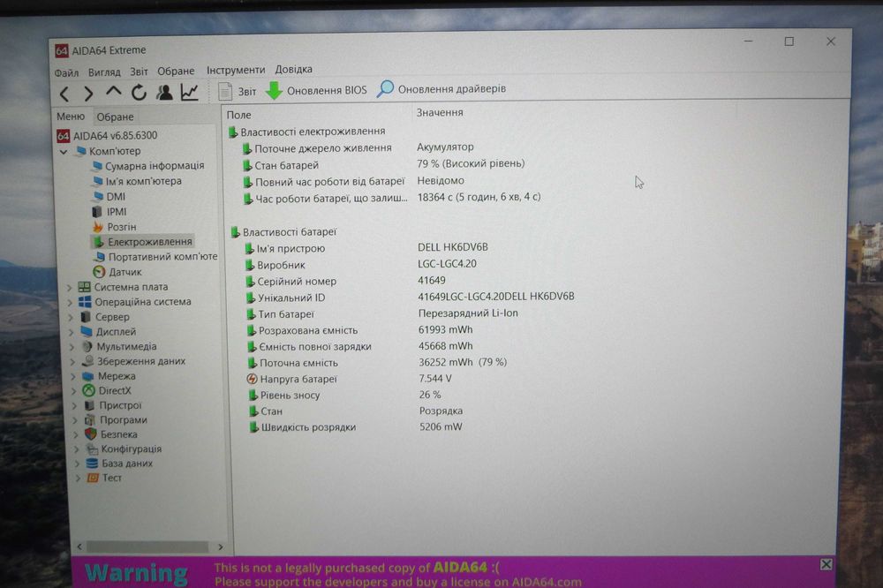Click the sidebar scroll right arrow
Image resolution: width=883 pixels, height=588 pixels.
(220, 547)
